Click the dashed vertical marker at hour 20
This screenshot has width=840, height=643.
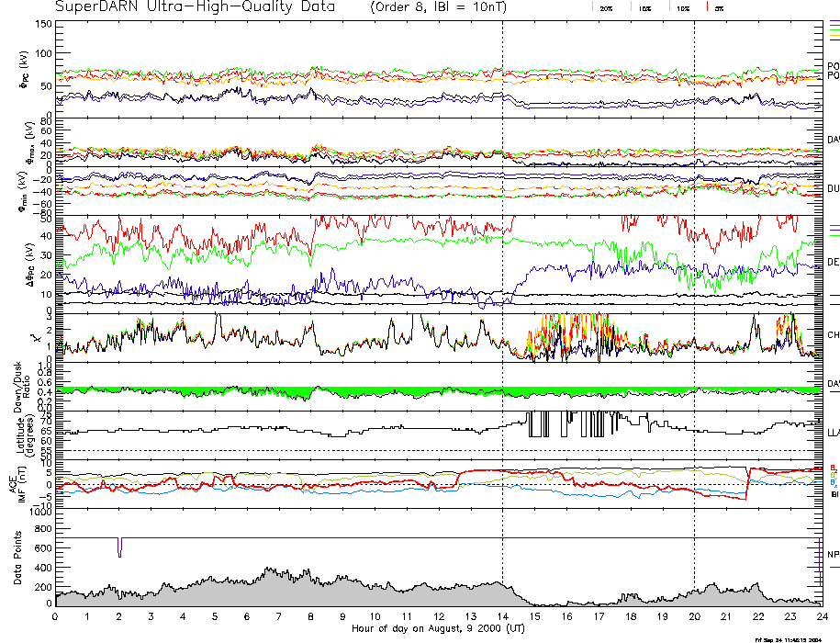click(694, 313)
